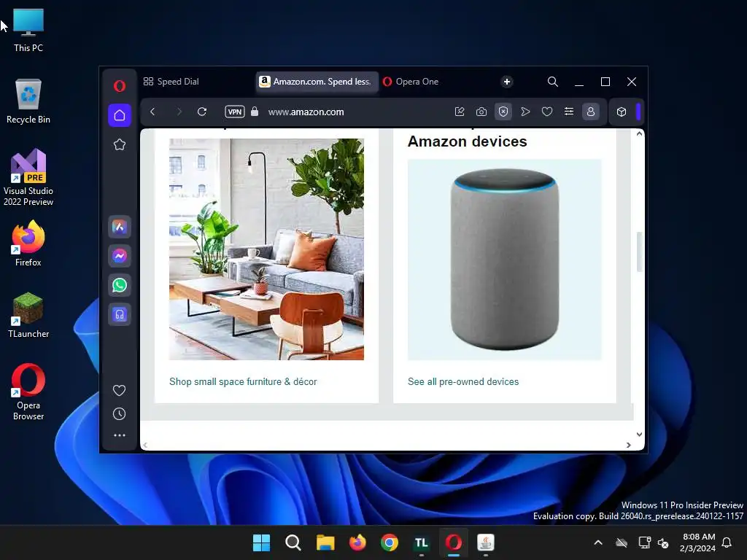Open TLauncher from the taskbar
This screenshot has height=560, width=747.
421,542
